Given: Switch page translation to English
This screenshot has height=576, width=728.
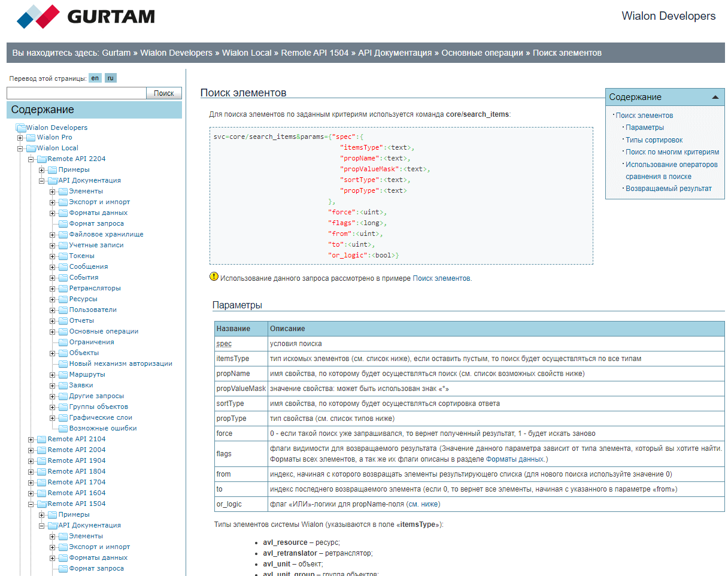Looking at the screenshot, I should [95, 78].
